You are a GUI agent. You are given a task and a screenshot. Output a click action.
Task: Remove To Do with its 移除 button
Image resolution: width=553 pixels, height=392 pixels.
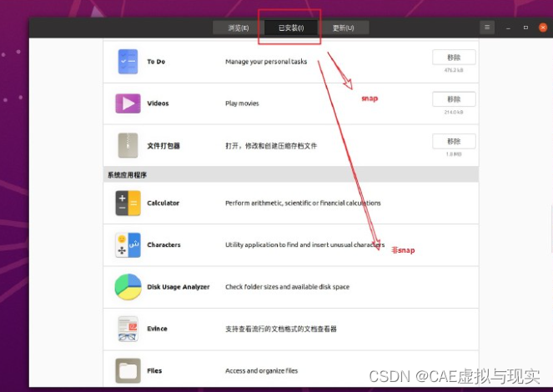pos(454,58)
